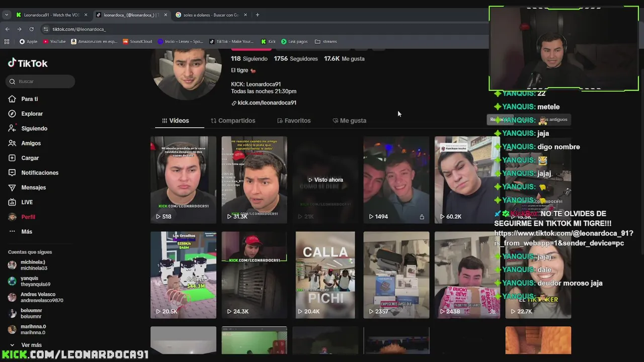
Task: Open the SoundCloud bookmark
Action: (x=137, y=42)
